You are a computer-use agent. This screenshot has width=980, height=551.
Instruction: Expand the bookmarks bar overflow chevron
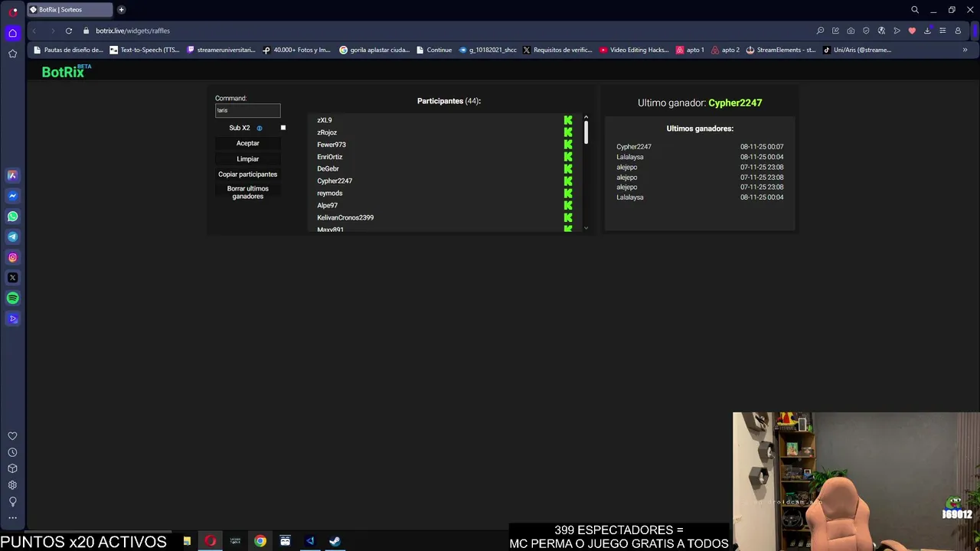pyautogui.click(x=965, y=50)
